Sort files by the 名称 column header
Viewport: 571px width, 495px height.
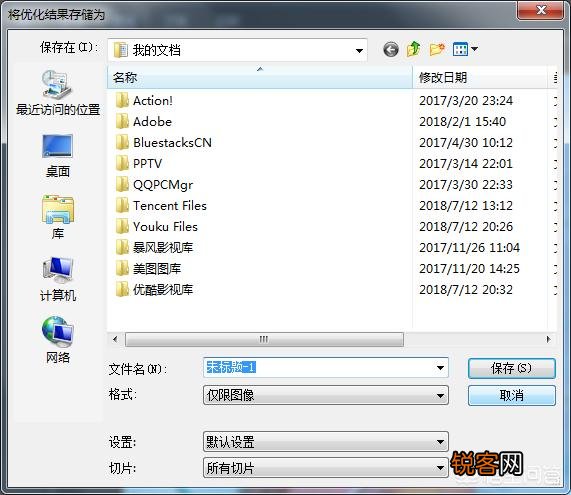click(260, 77)
